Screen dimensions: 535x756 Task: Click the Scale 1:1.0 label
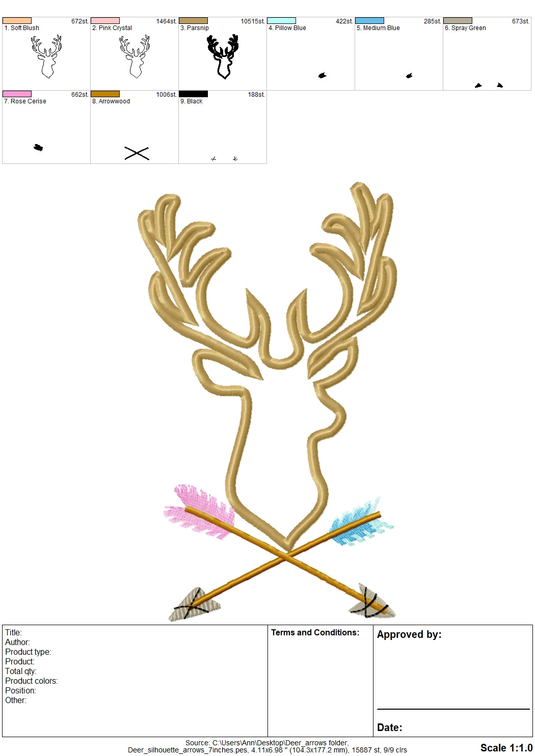[506, 748]
